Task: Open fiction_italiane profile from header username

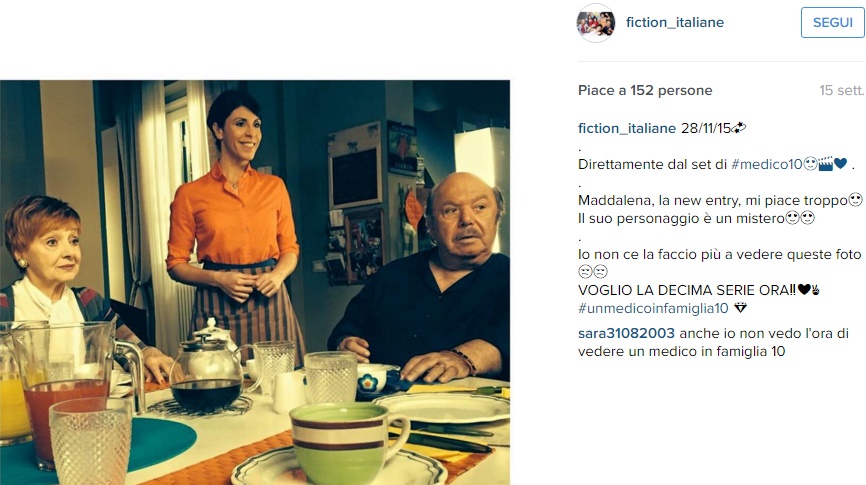Action: [674, 23]
